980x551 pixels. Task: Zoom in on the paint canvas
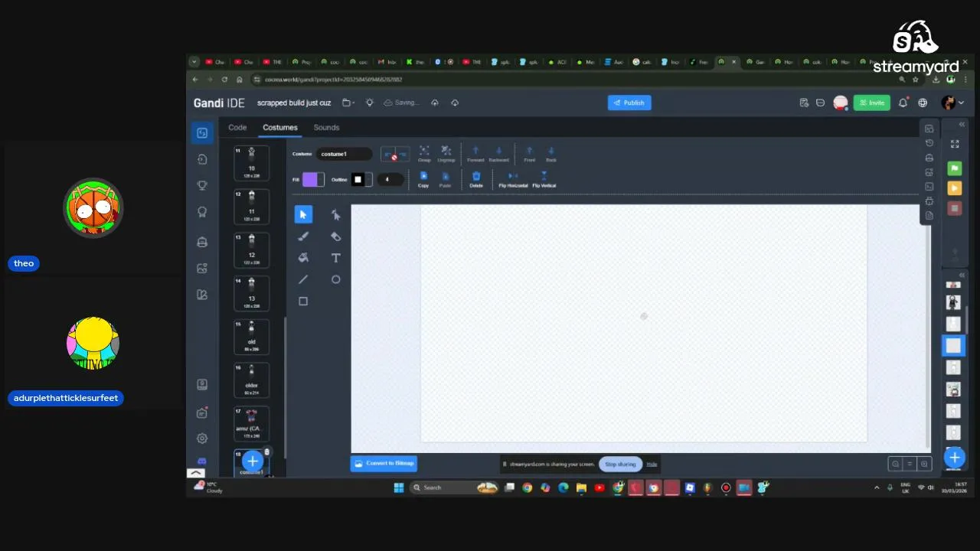(x=924, y=464)
